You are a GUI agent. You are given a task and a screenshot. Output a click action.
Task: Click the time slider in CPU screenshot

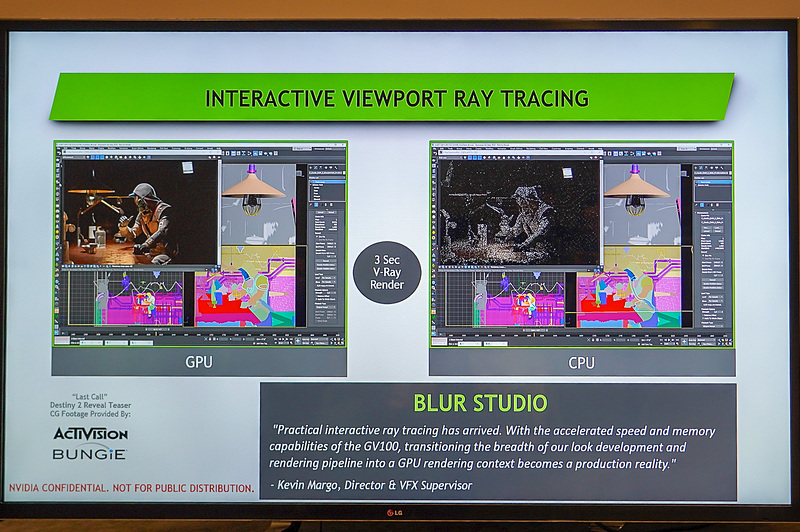tap(535, 330)
